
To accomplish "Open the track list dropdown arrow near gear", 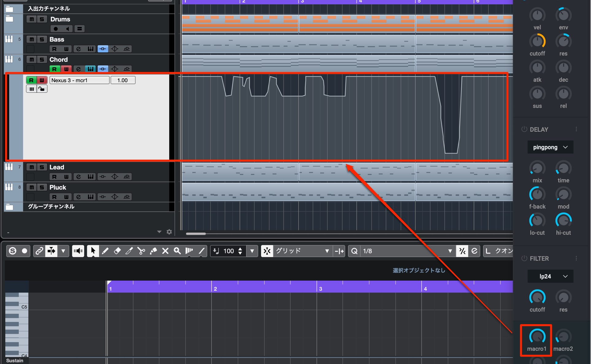I will click(x=159, y=232).
